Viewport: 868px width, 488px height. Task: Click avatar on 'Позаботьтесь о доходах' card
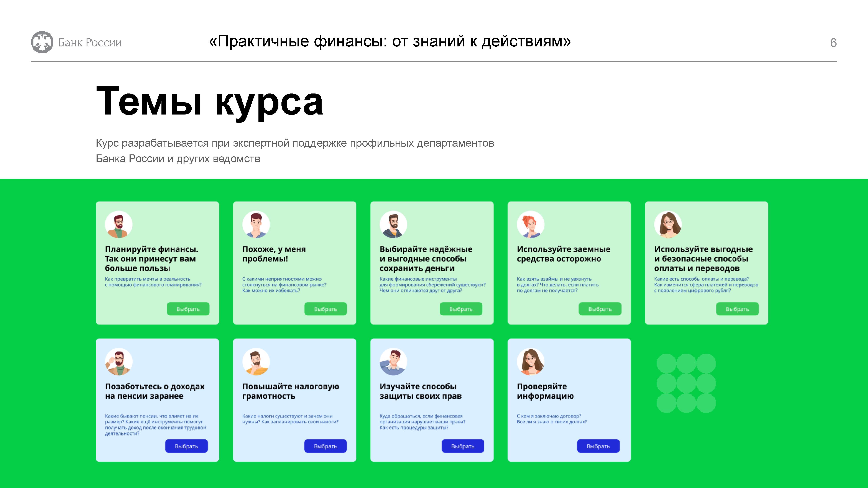(119, 362)
